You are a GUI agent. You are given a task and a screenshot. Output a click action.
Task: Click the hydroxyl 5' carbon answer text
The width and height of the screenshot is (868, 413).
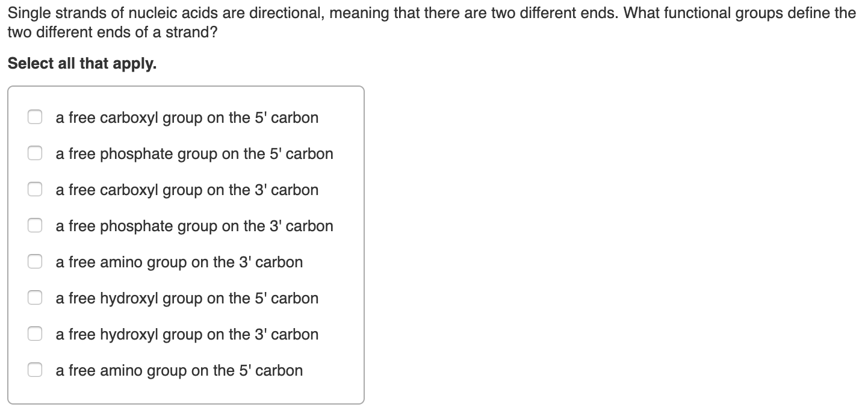pyautogui.click(x=187, y=298)
